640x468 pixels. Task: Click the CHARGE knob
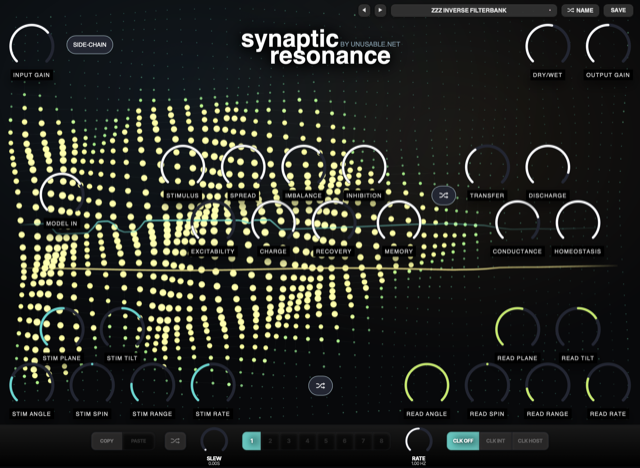273,222
